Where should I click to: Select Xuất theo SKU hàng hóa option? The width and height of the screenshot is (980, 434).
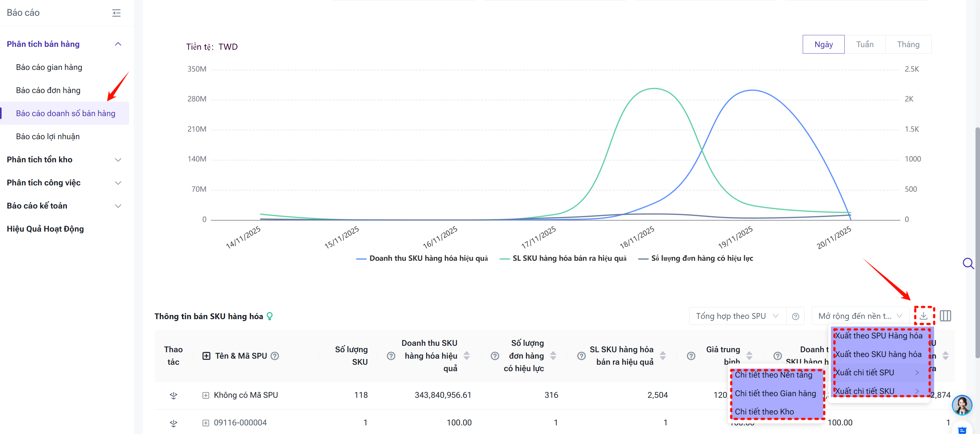coord(878,354)
